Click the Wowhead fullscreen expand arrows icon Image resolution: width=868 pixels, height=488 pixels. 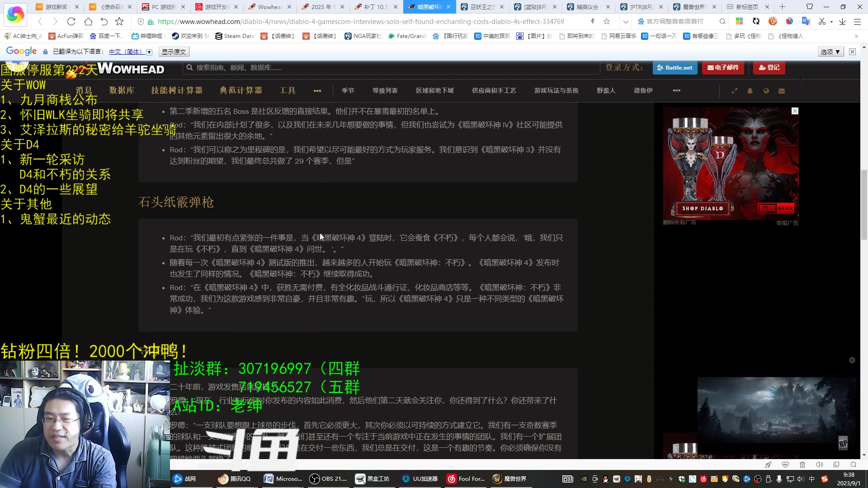click(735, 91)
